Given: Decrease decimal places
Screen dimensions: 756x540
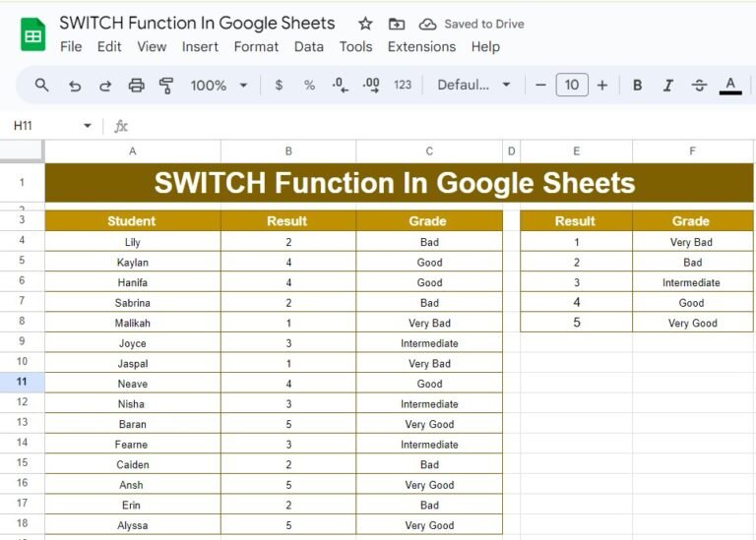Looking at the screenshot, I should pyautogui.click(x=340, y=86).
